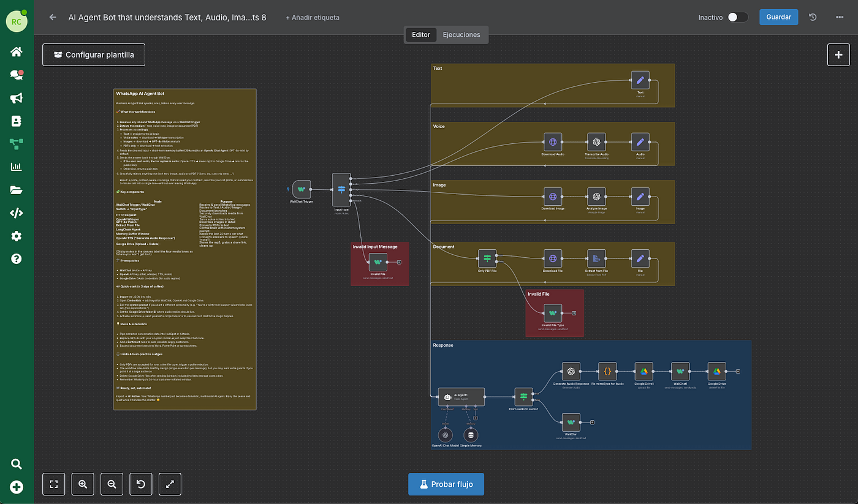Open the folder files icon in sidebar

click(x=17, y=190)
